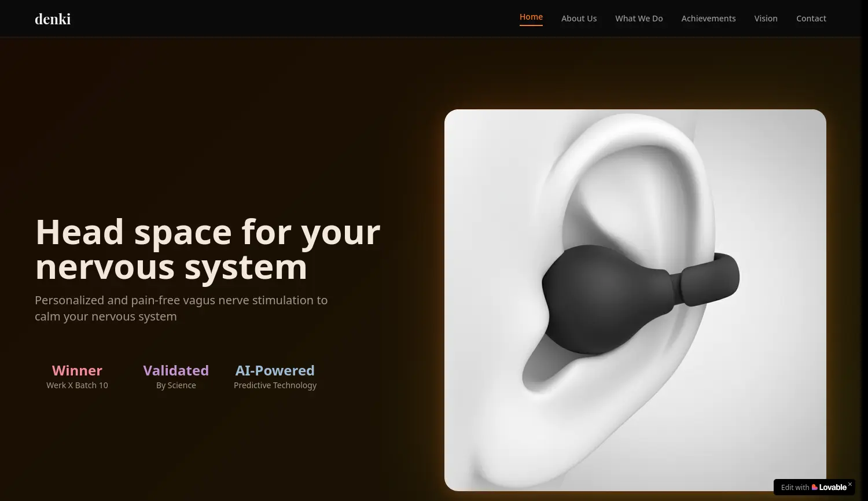Click the denki logo
868x501 pixels.
53,19
